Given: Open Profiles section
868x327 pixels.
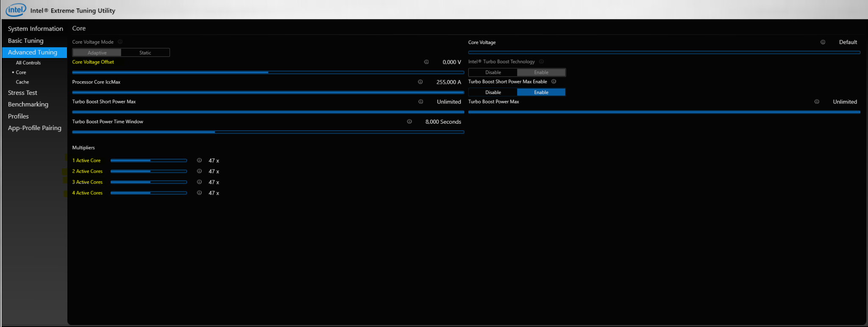Looking at the screenshot, I should click(18, 116).
